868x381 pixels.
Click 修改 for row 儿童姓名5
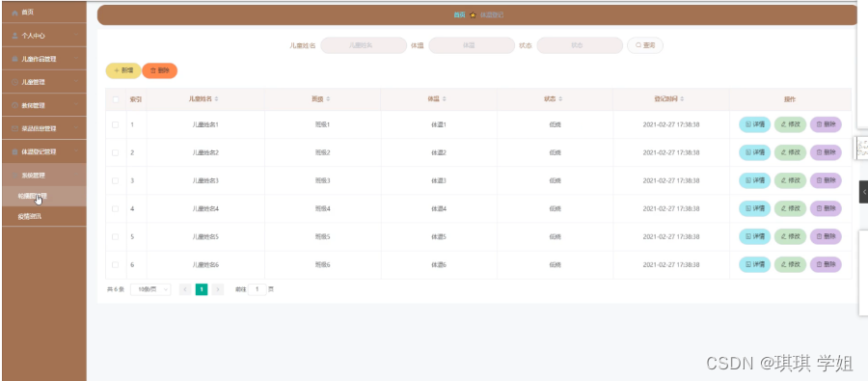[x=790, y=236]
